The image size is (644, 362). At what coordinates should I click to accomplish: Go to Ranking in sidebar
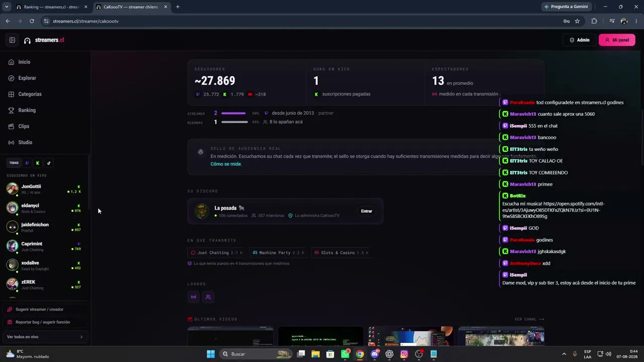tap(27, 110)
